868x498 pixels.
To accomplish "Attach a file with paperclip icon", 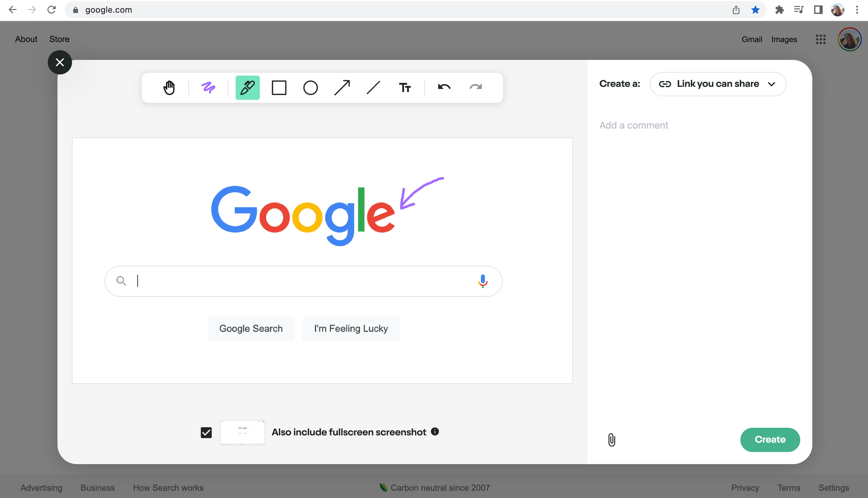I will coord(612,440).
